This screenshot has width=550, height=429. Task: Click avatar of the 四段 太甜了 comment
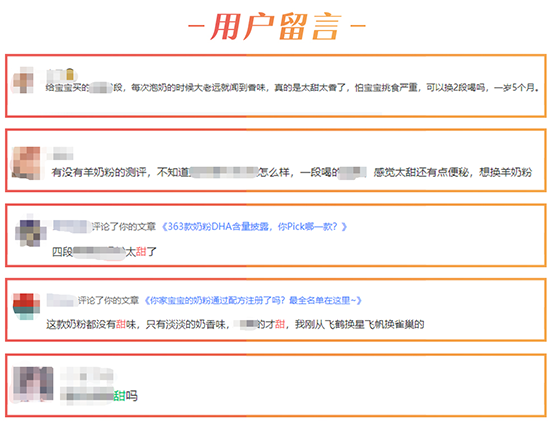point(31,231)
